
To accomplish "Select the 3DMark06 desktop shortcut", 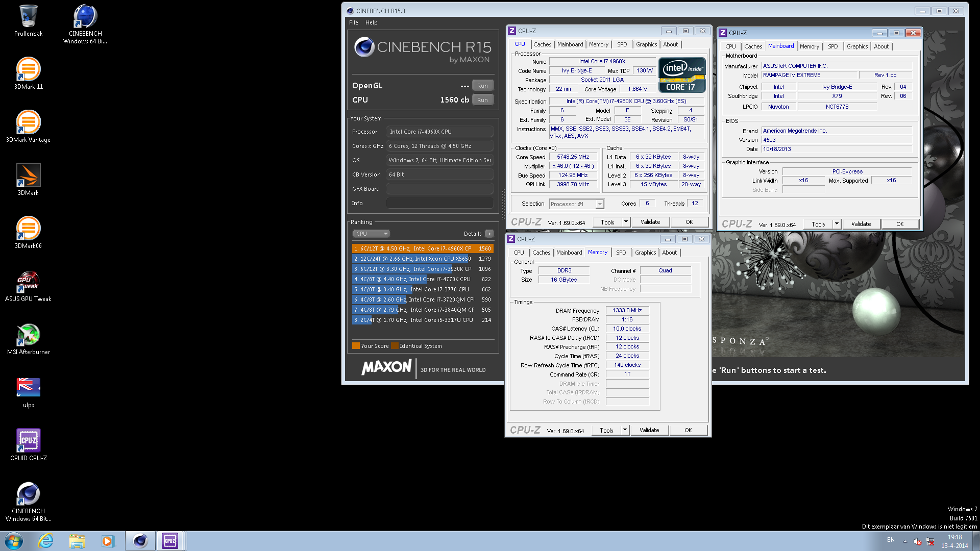I will (x=28, y=233).
